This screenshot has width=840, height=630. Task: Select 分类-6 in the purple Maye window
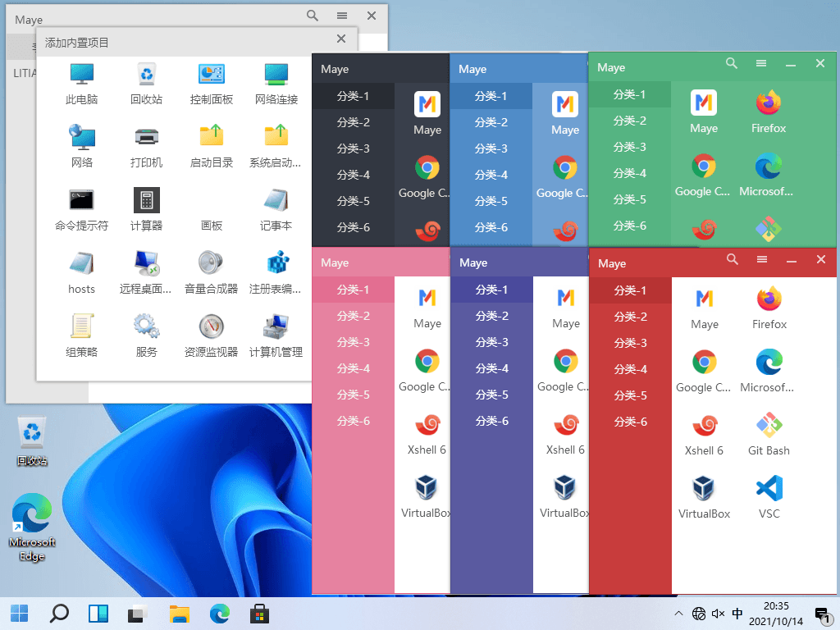pyautogui.click(x=492, y=421)
